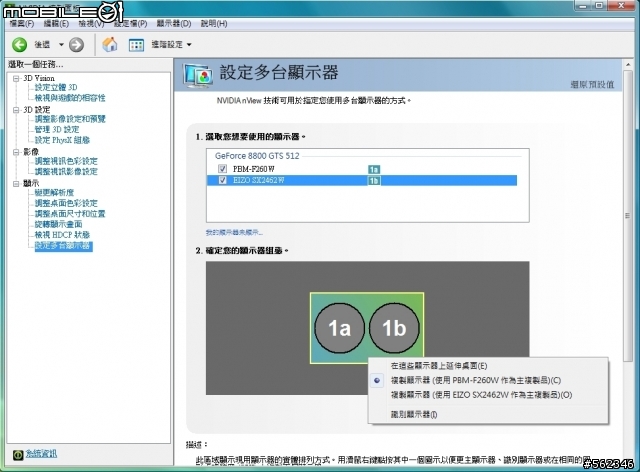Open 調整桌面尺寸和位置 in the tree
The image size is (640, 472).
tap(70, 214)
